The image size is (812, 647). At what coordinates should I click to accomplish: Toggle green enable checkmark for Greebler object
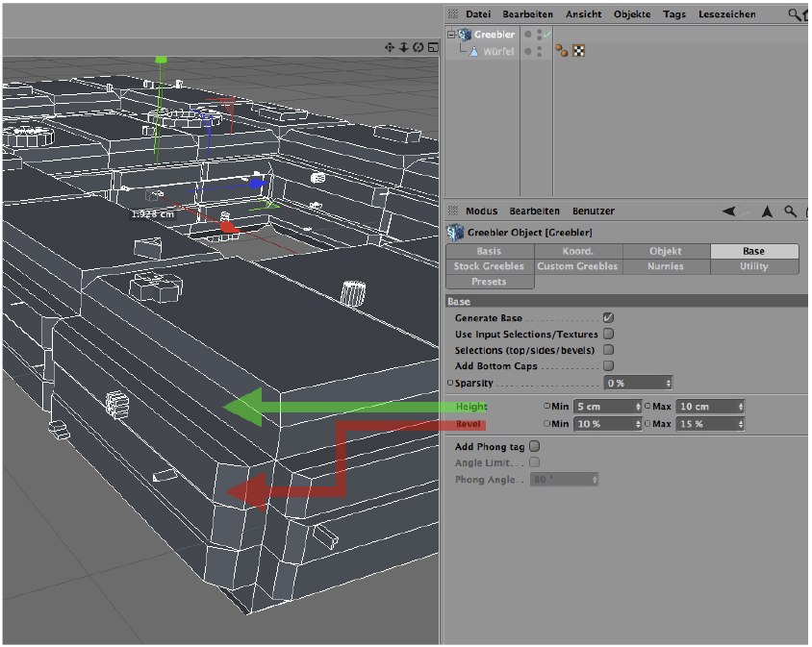pos(546,35)
